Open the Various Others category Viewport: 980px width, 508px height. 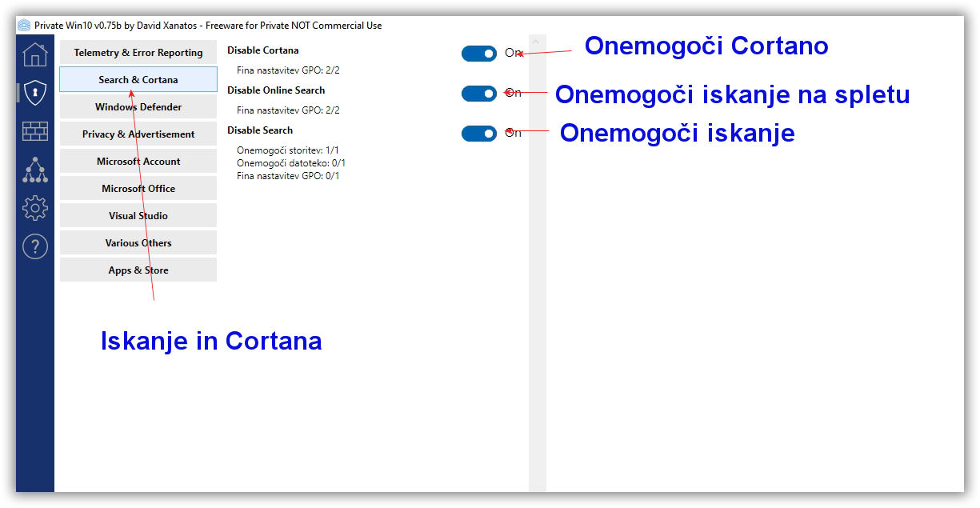coord(138,243)
